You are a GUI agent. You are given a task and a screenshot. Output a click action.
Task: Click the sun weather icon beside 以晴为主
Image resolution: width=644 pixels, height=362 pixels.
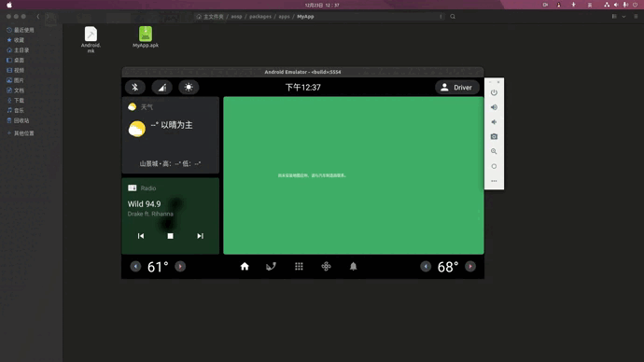(137, 129)
